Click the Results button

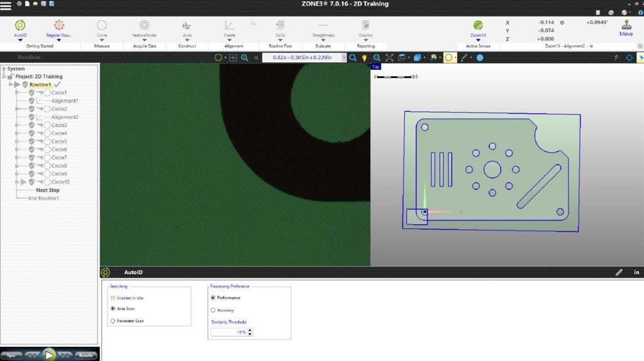coord(86,355)
